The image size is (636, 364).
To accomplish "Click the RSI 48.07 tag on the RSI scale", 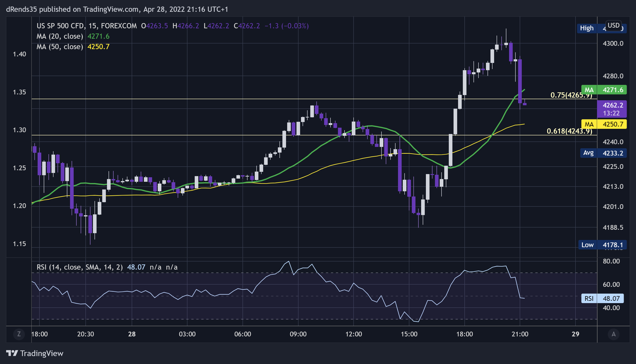I will [602, 298].
